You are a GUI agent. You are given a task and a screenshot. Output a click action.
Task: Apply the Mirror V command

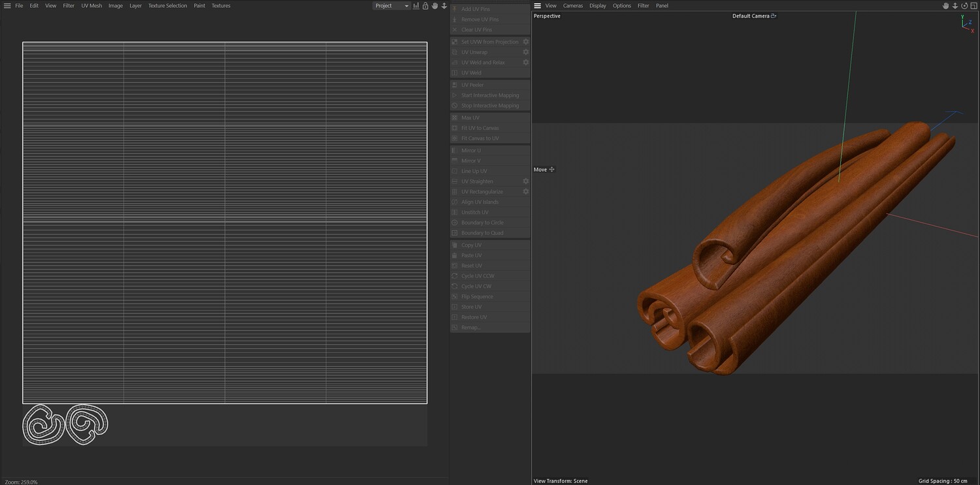[490, 161]
